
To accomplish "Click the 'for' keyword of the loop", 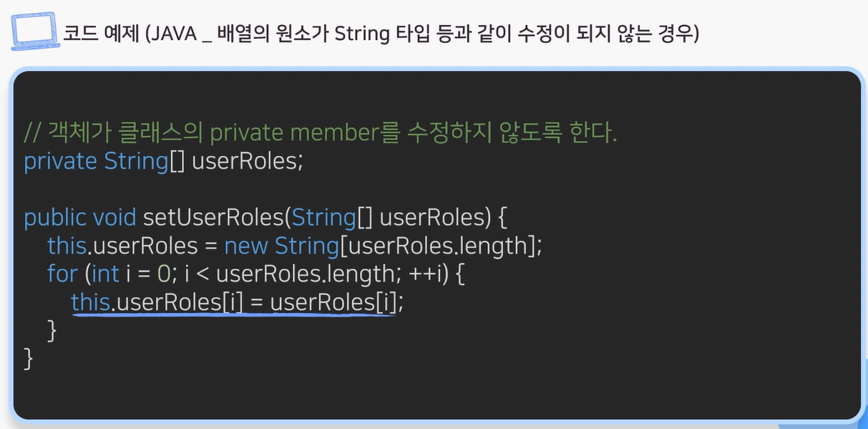I will [x=62, y=274].
